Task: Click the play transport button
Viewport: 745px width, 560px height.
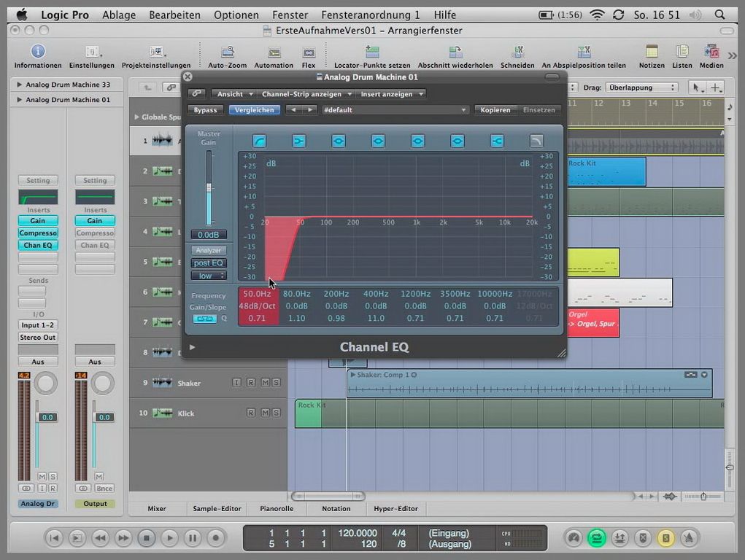Action: click(x=169, y=538)
